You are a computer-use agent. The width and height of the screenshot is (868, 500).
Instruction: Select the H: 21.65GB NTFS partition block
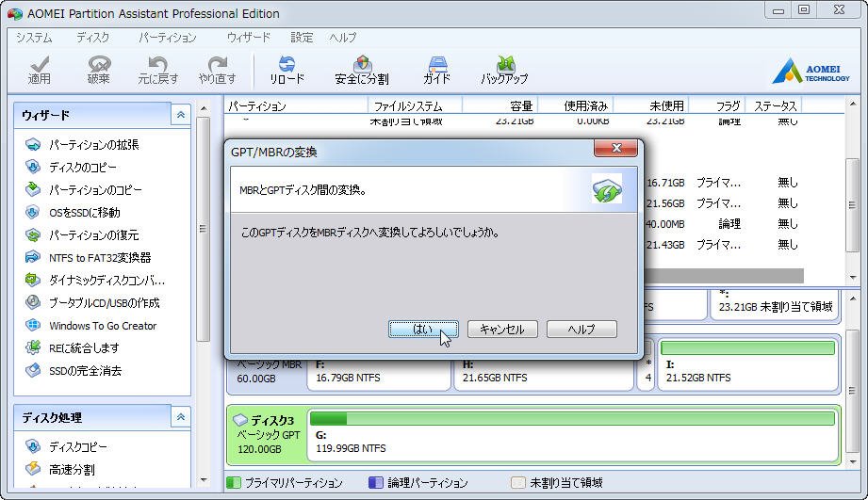pos(543,374)
